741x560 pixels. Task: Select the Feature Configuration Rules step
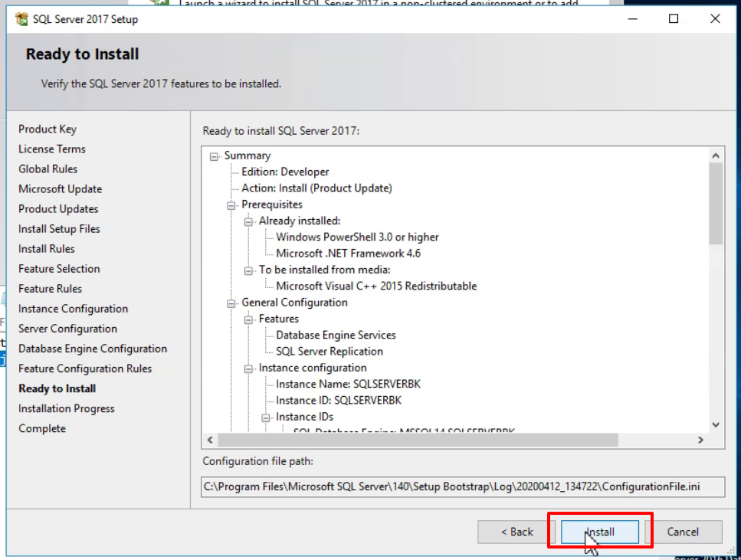[x=85, y=368]
